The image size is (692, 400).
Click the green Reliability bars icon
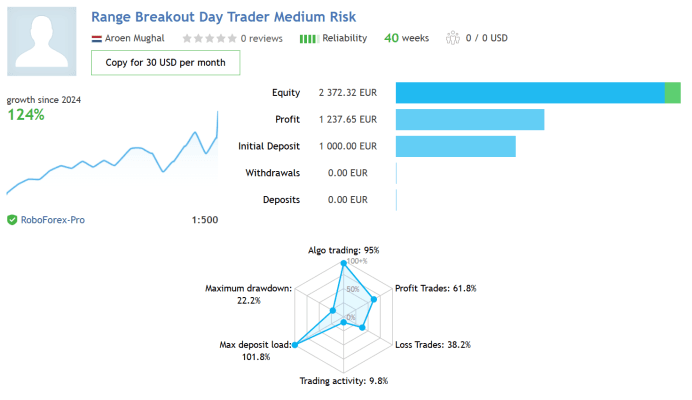click(x=309, y=39)
